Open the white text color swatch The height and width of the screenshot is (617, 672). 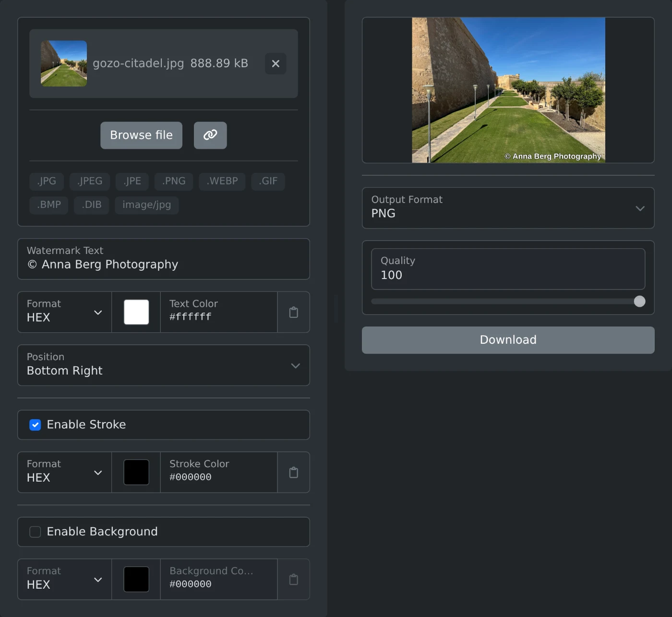136,312
